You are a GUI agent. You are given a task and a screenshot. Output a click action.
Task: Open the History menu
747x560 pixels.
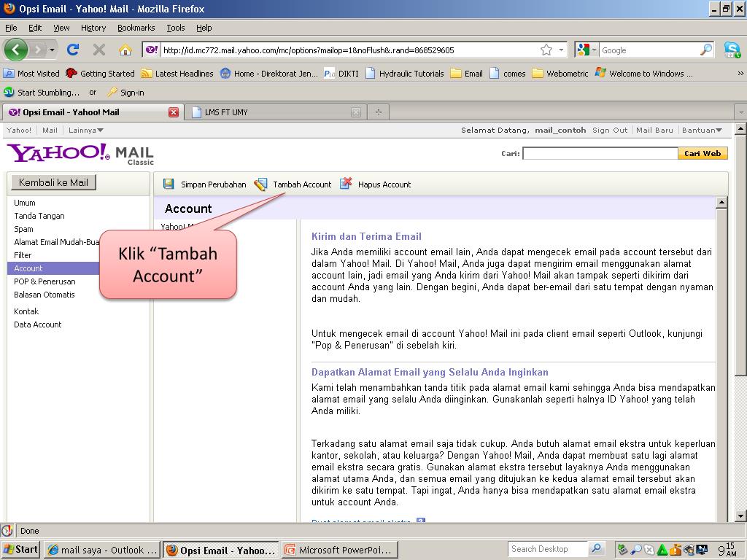(93, 28)
